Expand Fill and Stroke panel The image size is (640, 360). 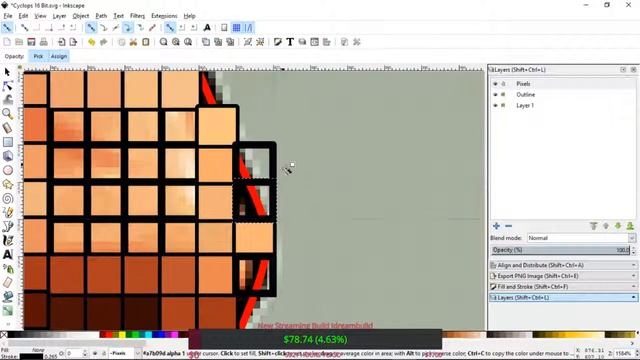tap(563, 287)
